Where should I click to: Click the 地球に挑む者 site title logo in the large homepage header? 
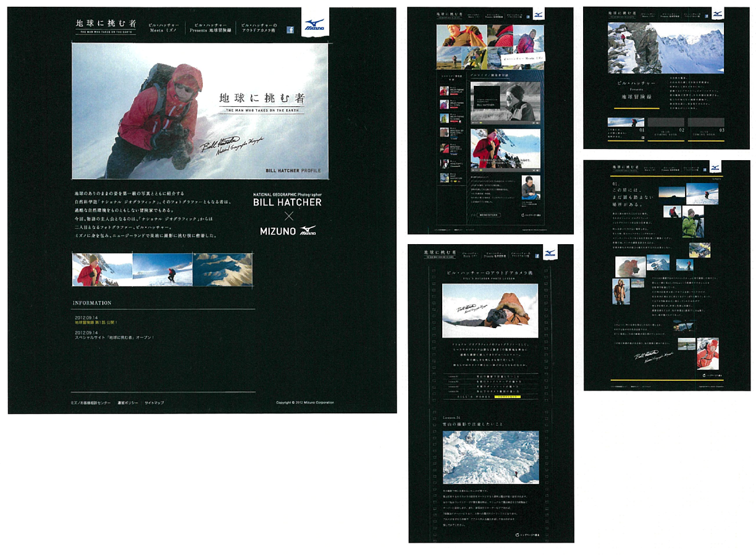(106, 25)
